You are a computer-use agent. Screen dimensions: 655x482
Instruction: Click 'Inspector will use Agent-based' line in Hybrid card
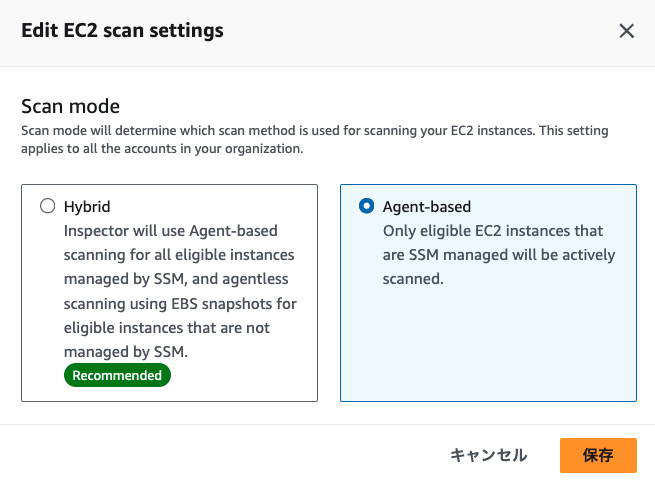click(x=170, y=231)
